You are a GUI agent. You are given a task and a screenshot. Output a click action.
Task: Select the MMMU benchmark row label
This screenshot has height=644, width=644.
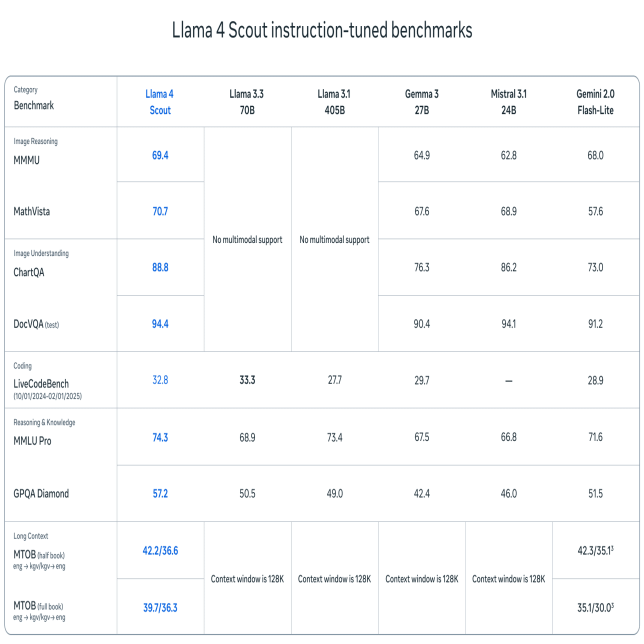(26, 160)
